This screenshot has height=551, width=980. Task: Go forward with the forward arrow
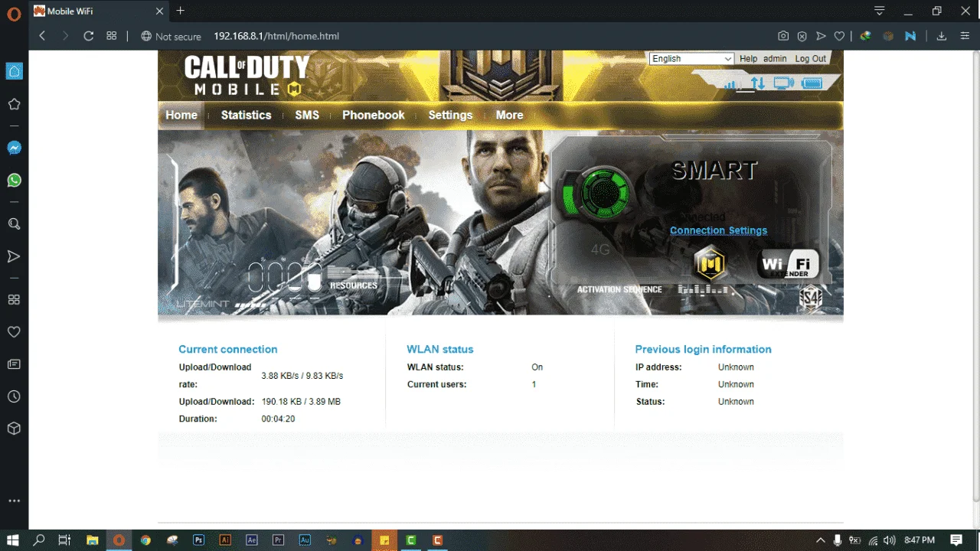(65, 36)
